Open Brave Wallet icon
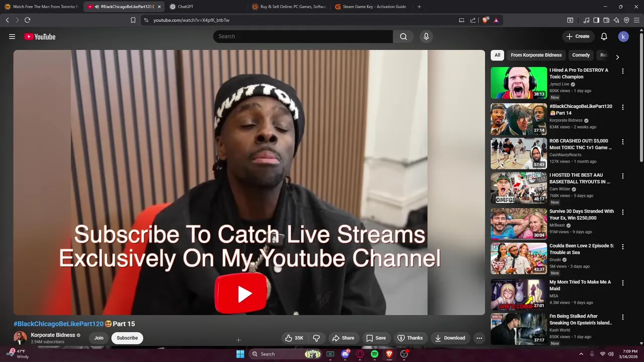 pyautogui.click(x=606, y=20)
